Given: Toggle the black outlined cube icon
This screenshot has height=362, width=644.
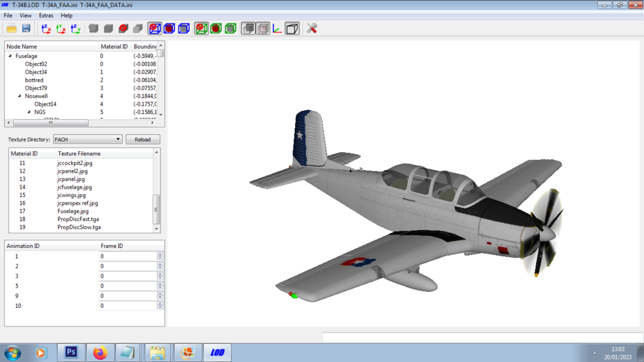Looking at the screenshot, I should 292,28.
